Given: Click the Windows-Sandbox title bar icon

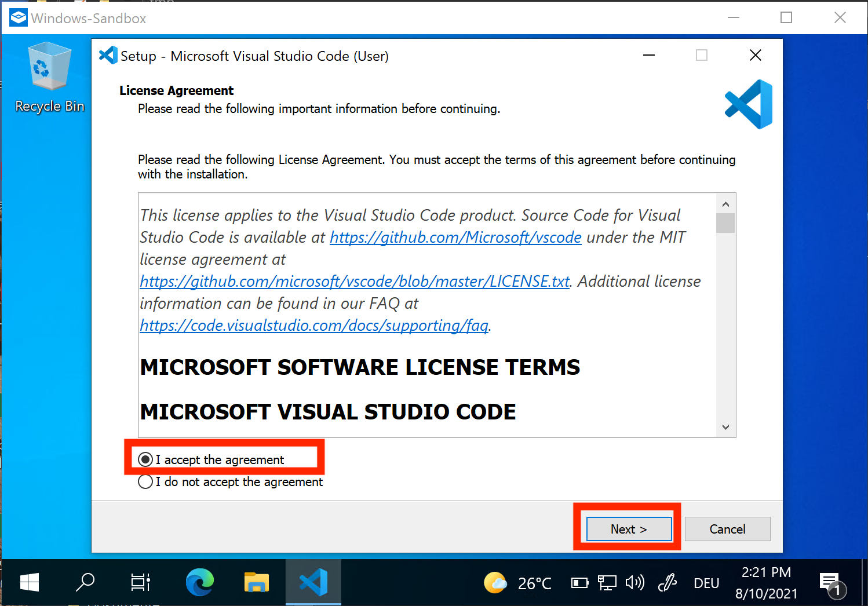Looking at the screenshot, I should (18, 17).
